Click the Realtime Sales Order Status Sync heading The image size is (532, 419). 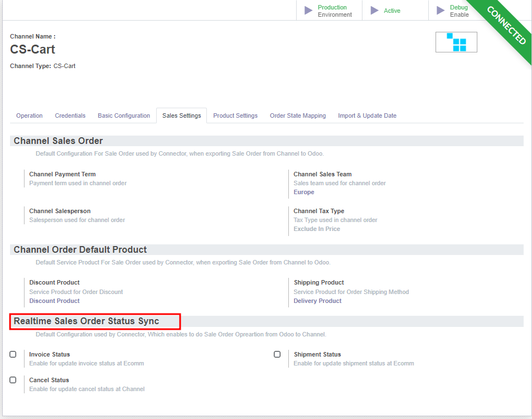click(x=86, y=321)
